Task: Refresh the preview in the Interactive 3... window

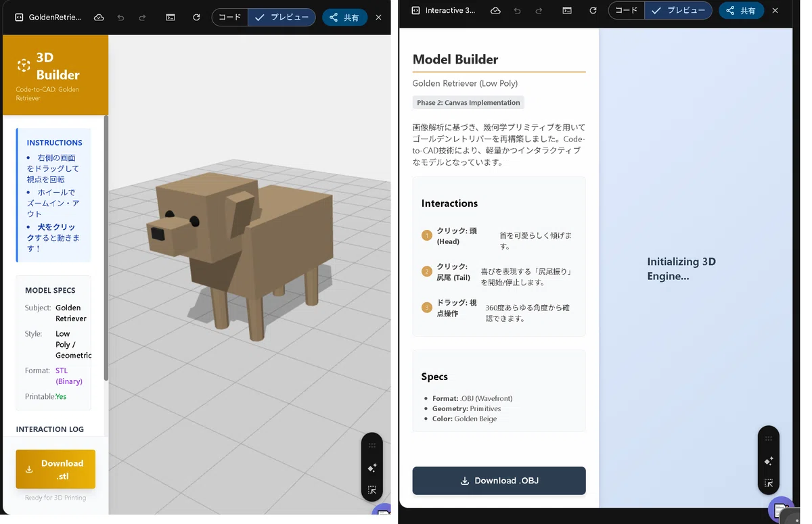Action: click(x=593, y=11)
